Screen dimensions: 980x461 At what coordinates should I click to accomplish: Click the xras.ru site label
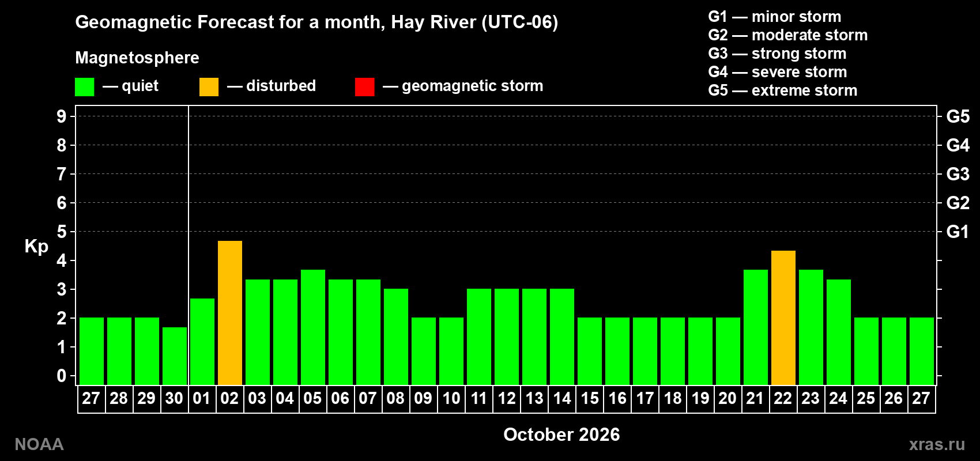(937, 444)
